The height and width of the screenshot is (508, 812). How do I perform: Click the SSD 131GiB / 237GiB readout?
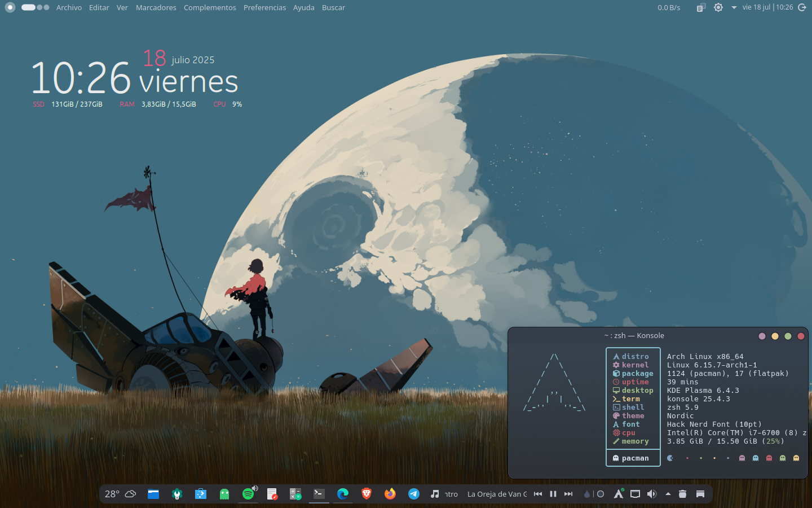(x=68, y=104)
